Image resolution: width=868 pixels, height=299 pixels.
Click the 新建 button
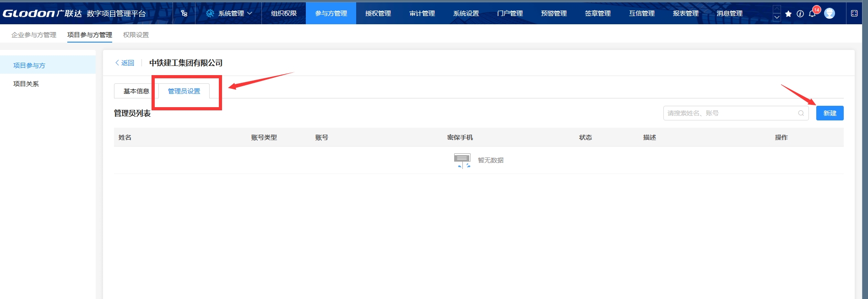pyautogui.click(x=830, y=113)
